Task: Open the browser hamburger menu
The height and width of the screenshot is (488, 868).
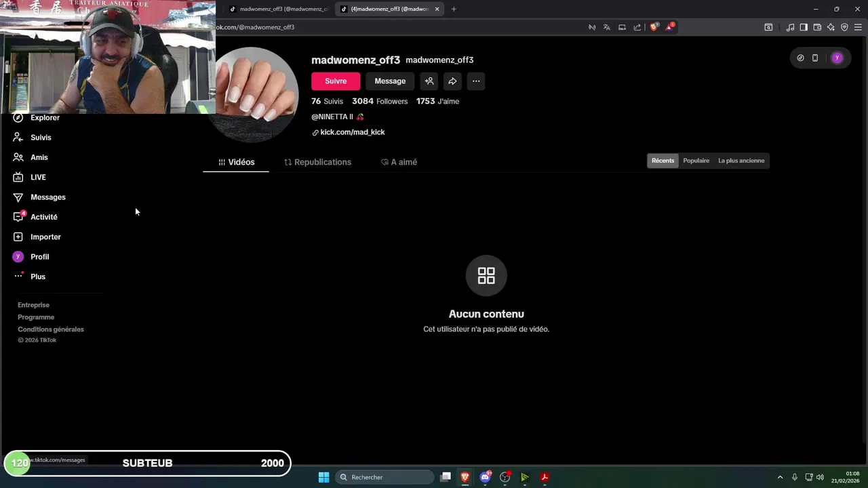Action: 858,27
